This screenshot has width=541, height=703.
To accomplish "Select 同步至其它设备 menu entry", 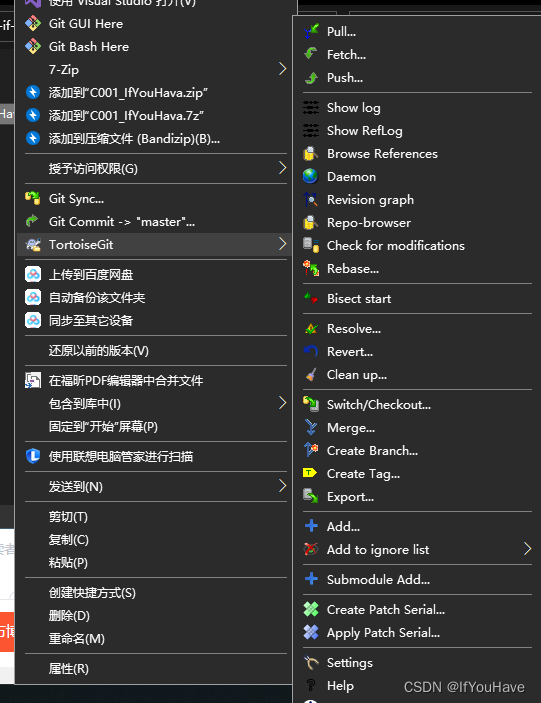I will tap(155, 321).
